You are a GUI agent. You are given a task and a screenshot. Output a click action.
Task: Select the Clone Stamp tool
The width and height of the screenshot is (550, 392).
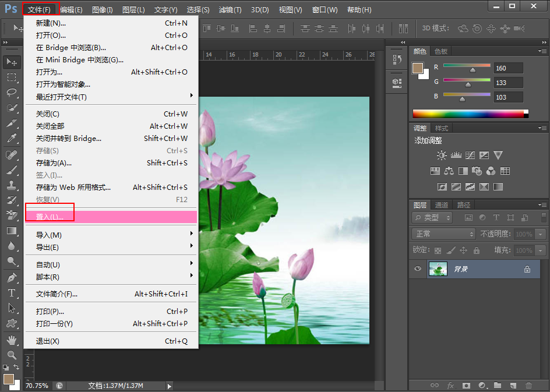point(12,185)
